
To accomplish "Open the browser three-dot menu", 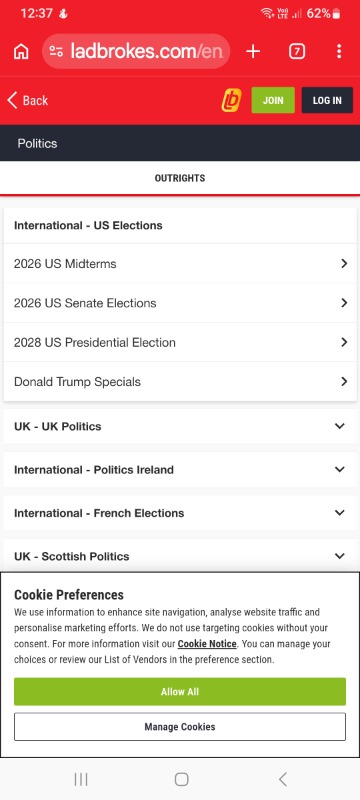I will point(339,52).
